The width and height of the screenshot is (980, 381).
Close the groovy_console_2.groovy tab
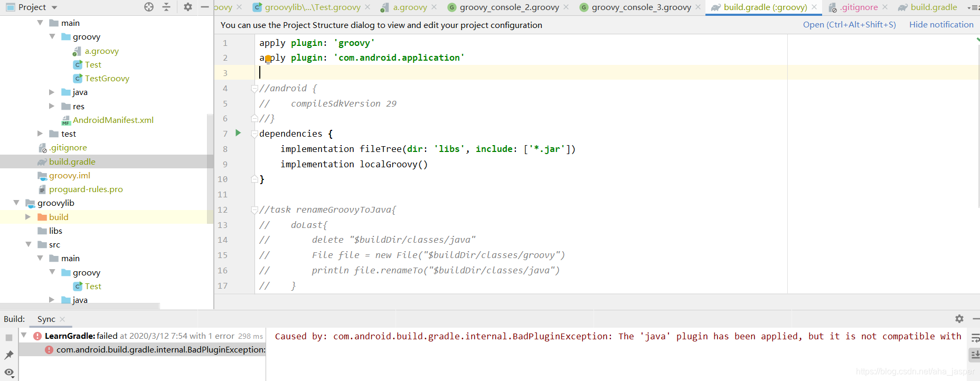[x=566, y=7]
